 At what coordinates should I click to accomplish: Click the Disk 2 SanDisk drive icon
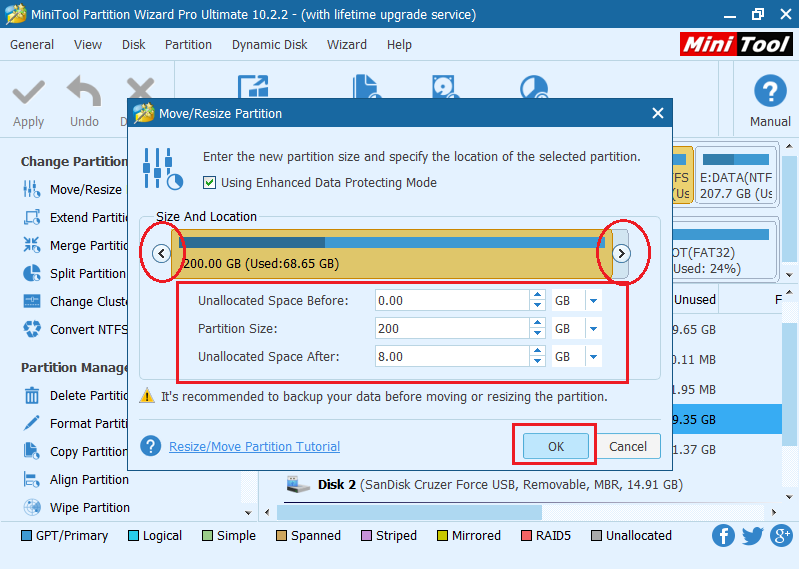[x=298, y=484]
